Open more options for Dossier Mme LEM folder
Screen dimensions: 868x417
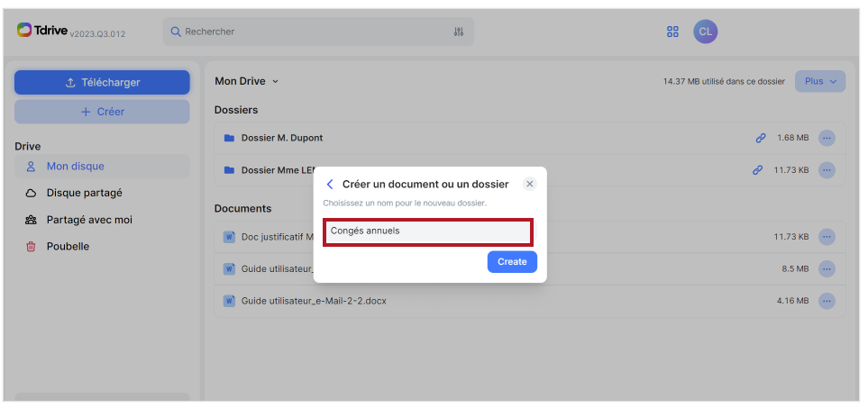pyautogui.click(x=827, y=170)
